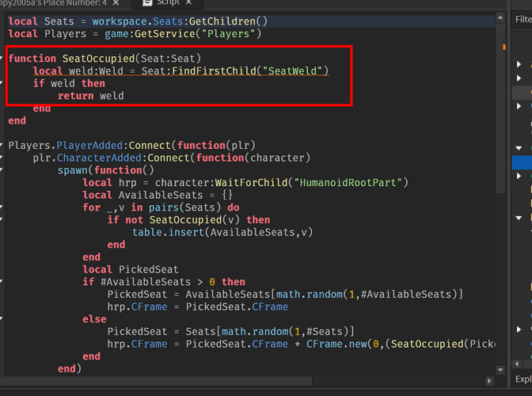Click the 'plr.CharacterAdded:Connect' line
Screen dimensions: 532x396
point(172,158)
